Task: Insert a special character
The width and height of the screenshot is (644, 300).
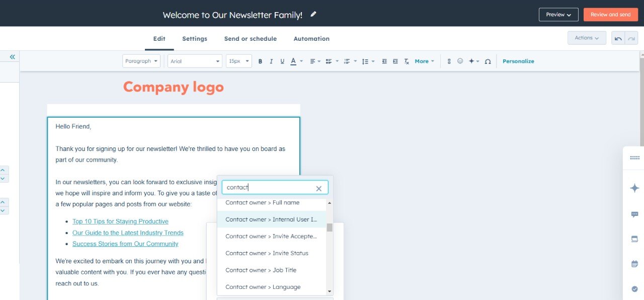Action: 488,61
